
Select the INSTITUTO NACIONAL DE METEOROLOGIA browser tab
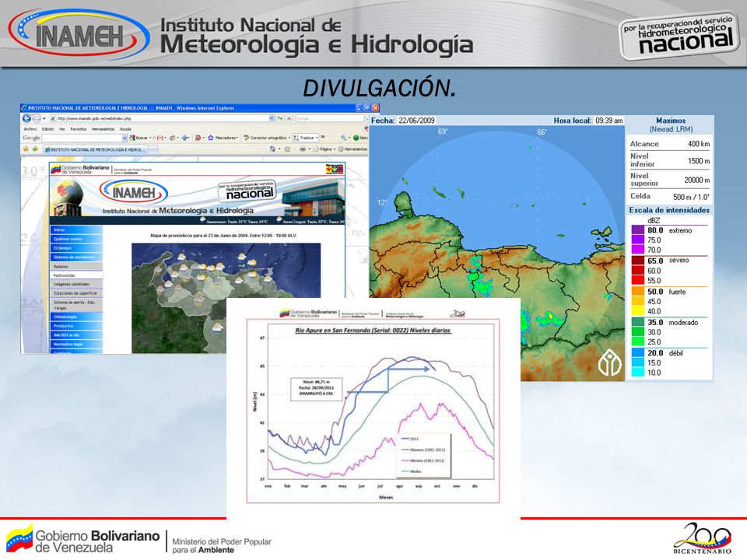[96, 149]
